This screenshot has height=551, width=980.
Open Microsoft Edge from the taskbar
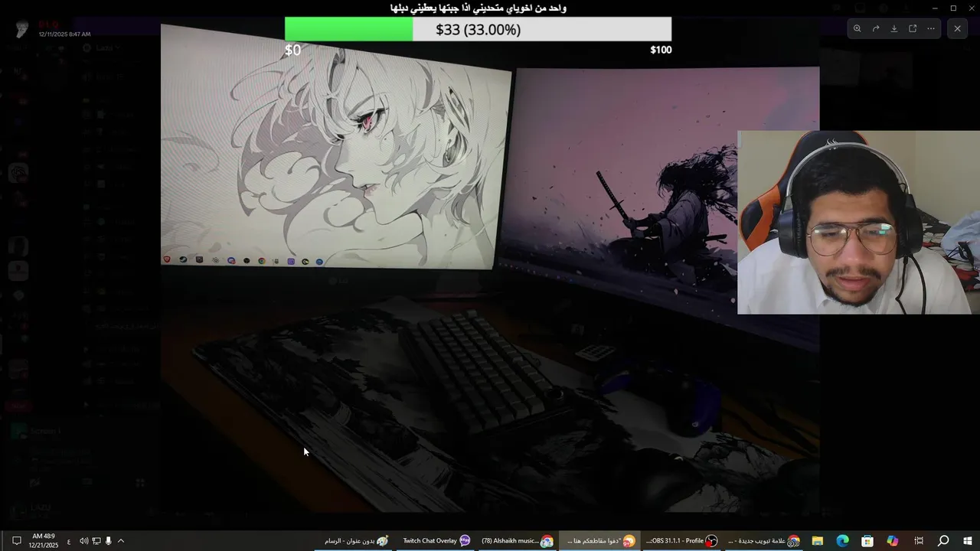[842, 541]
